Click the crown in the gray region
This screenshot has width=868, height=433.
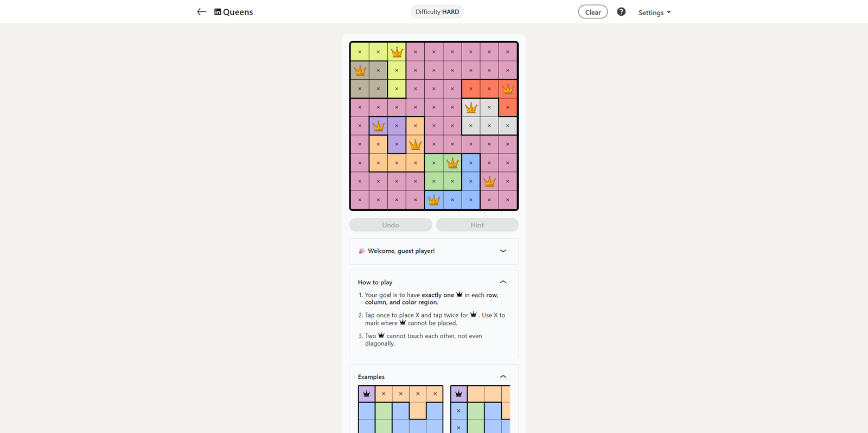471,107
